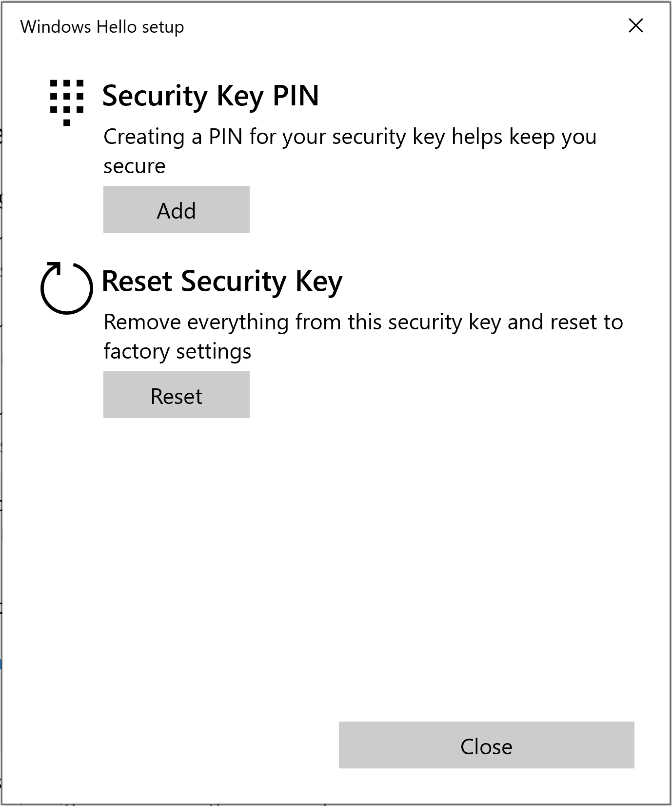Viewport: 672px width, 806px height.
Task: Click the word "Reset" in the second heading
Action: [x=137, y=282]
